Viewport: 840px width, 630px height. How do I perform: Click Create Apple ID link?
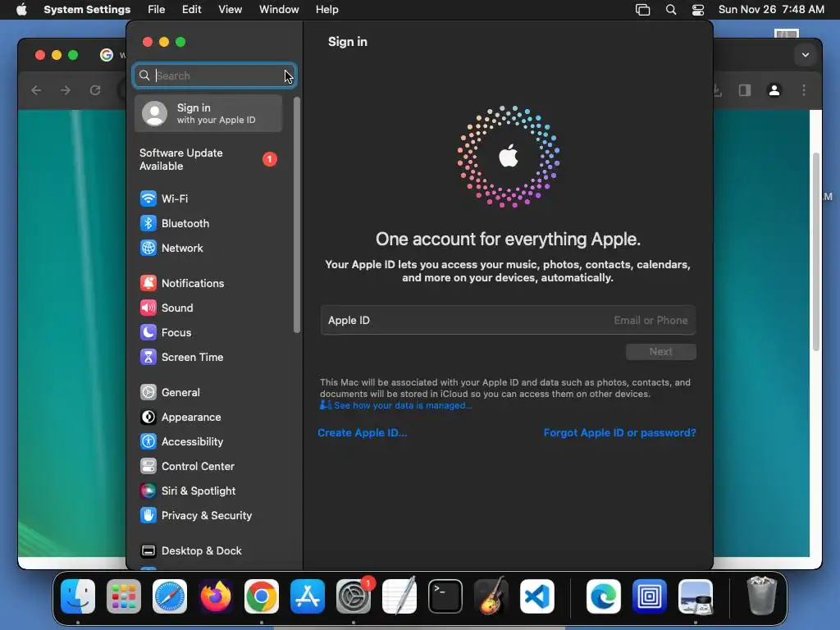pyautogui.click(x=362, y=432)
